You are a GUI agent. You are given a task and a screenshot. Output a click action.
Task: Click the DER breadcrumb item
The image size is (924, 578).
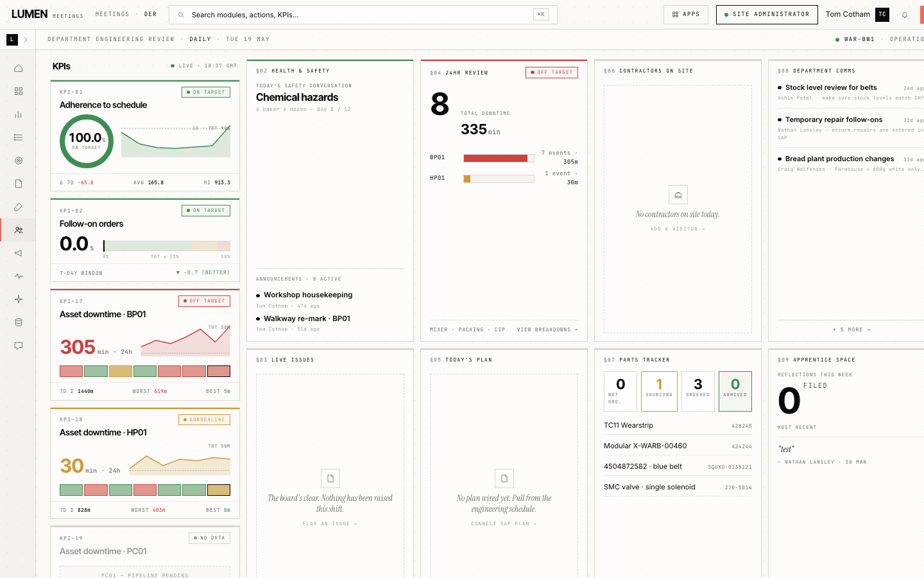151,14
